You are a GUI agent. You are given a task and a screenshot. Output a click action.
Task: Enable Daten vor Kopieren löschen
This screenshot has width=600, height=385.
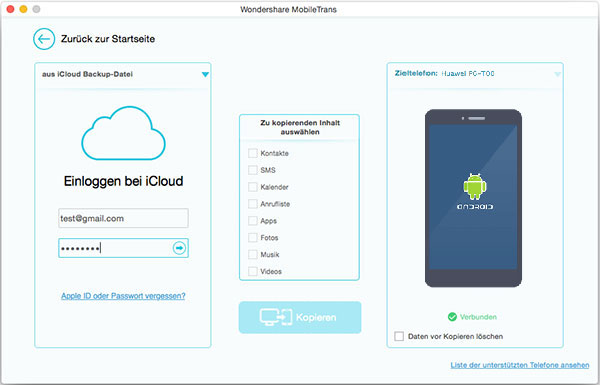pos(399,336)
